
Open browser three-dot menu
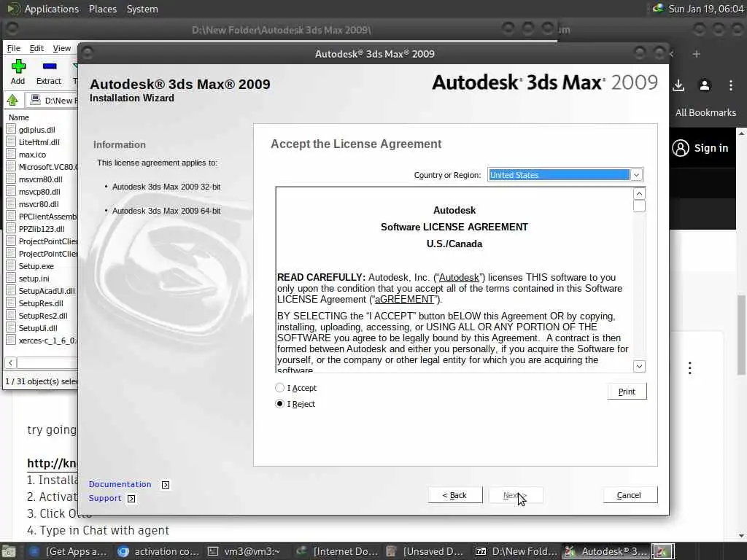point(731,85)
